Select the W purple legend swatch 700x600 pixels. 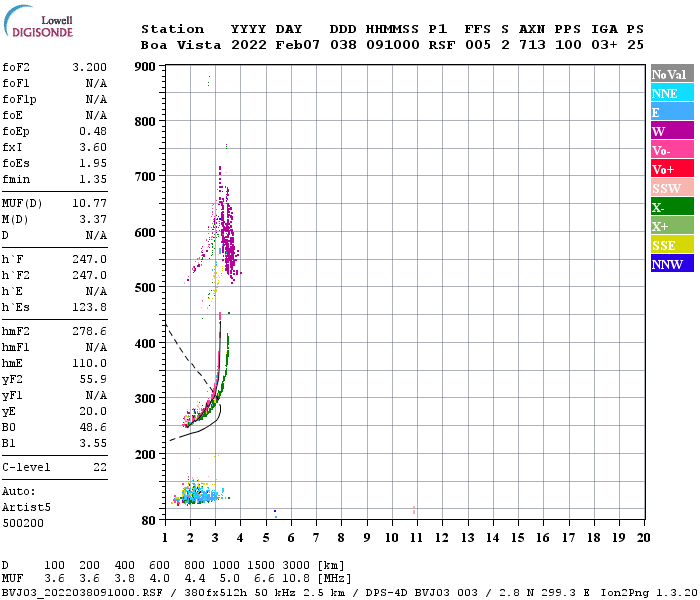point(672,131)
